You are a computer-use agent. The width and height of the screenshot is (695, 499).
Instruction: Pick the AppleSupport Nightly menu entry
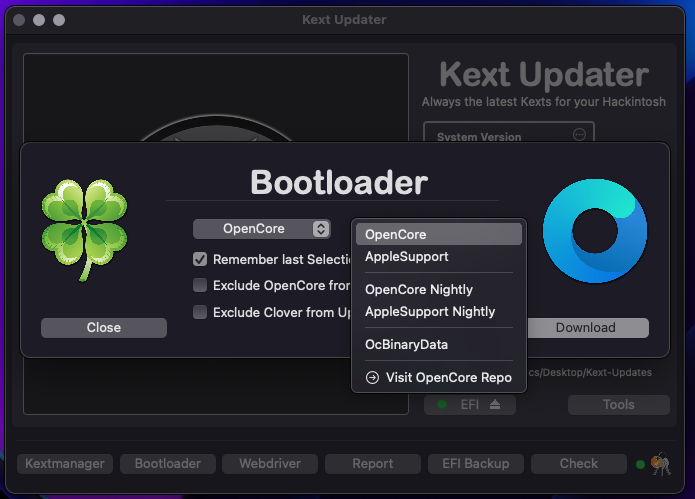439,312
